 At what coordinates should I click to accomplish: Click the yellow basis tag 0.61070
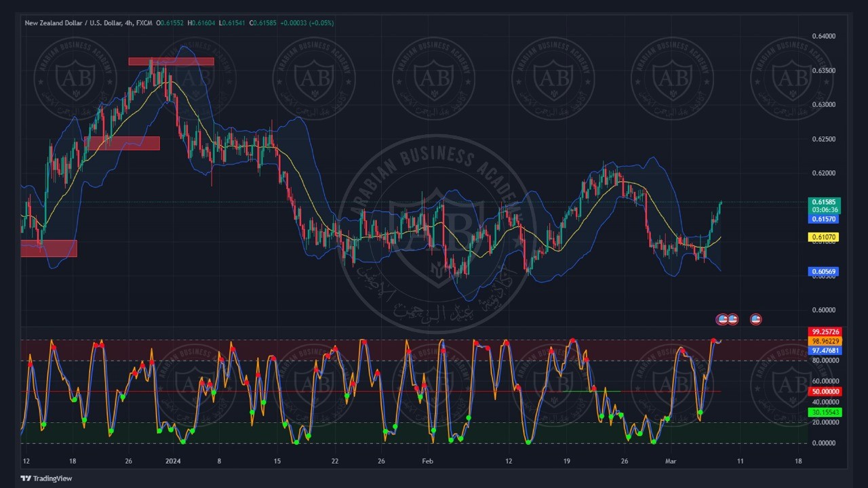(825, 237)
